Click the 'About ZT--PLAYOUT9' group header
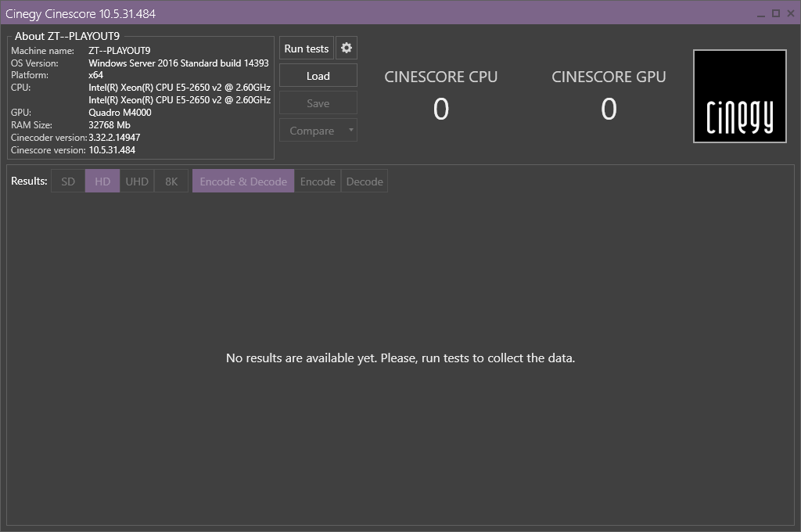This screenshot has height=532, width=801. coord(67,36)
